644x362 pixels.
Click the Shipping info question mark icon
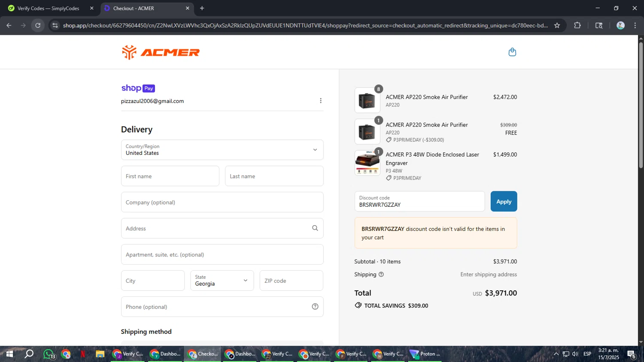click(x=381, y=275)
